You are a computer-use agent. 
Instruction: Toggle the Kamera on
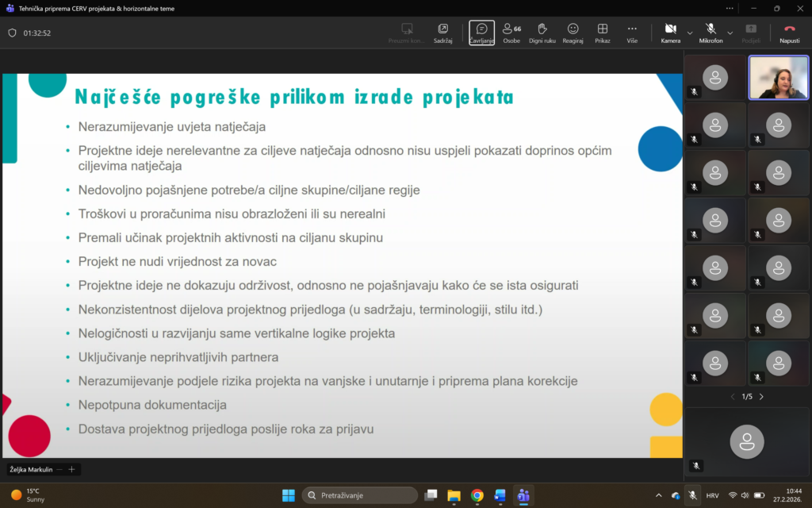click(x=670, y=33)
